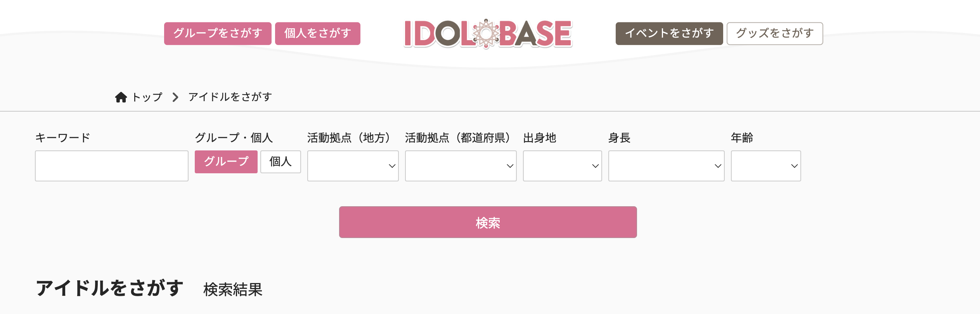980x314 pixels.
Task: Click the IDOL BASE logo
Action: pyautogui.click(x=488, y=34)
